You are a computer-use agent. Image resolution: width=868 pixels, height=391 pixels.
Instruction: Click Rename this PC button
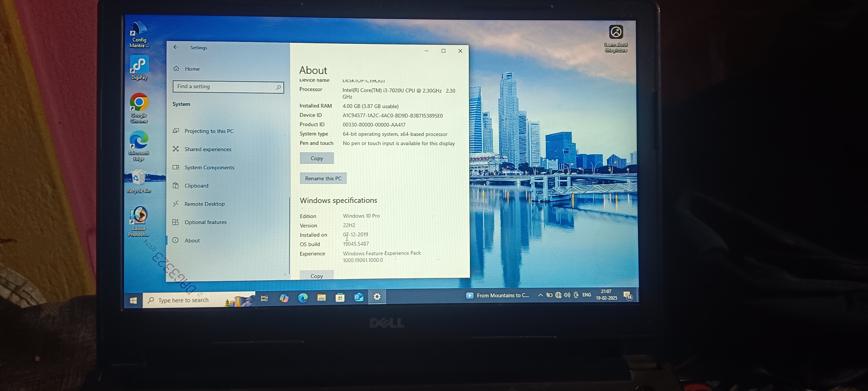(323, 178)
